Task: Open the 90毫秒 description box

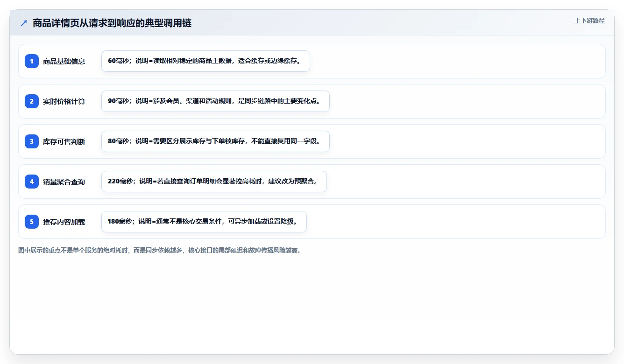Action: [x=215, y=101]
